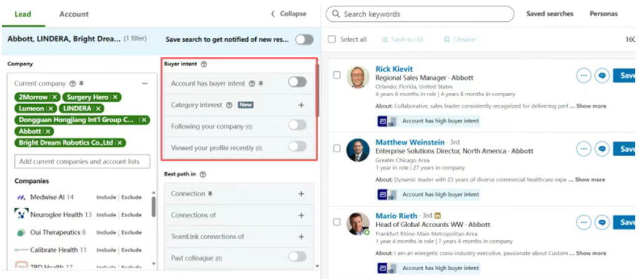Remove the Abbott company filter tag

click(x=48, y=132)
